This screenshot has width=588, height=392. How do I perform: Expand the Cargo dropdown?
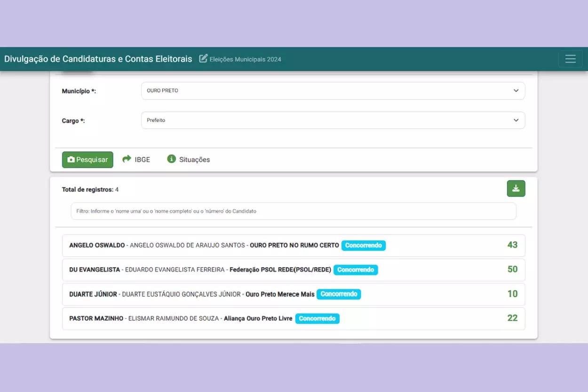pyautogui.click(x=333, y=120)
